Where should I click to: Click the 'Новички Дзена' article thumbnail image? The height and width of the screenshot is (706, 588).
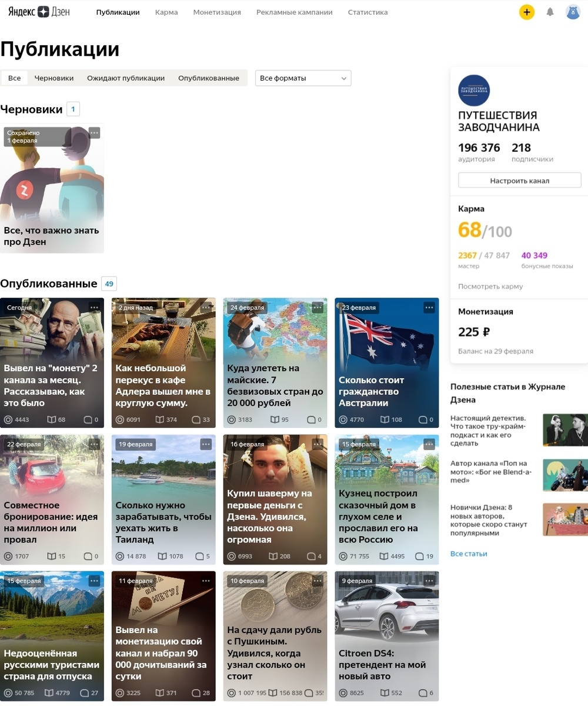(565, 519)
